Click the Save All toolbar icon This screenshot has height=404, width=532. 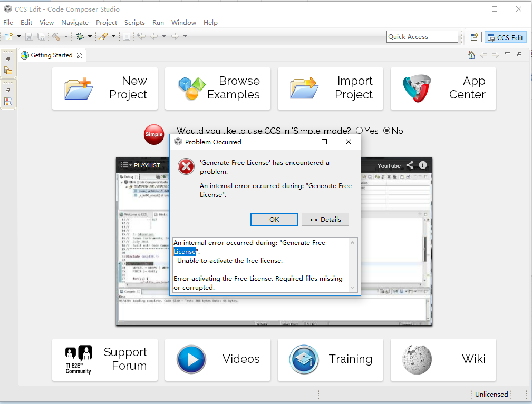[42, 36]
